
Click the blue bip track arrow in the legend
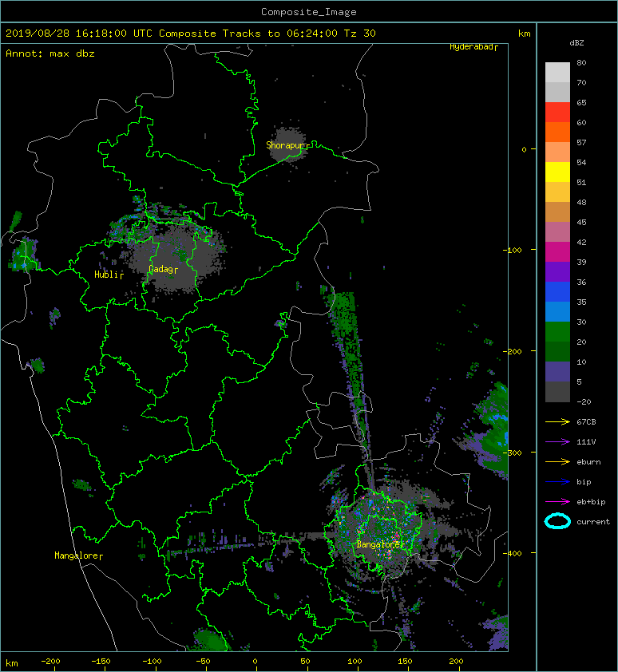coord(557,482)
